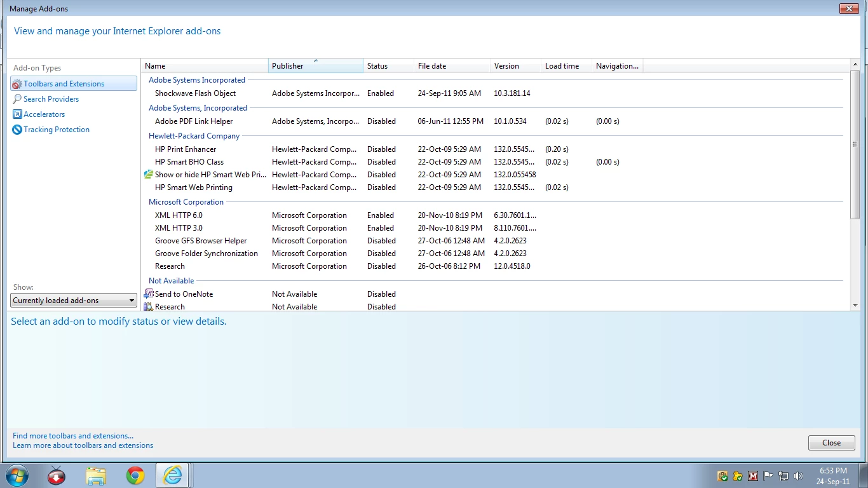Click the McAfee red M tray icon
The width and height of the screenshot is (868, 488).
(753, 476)
